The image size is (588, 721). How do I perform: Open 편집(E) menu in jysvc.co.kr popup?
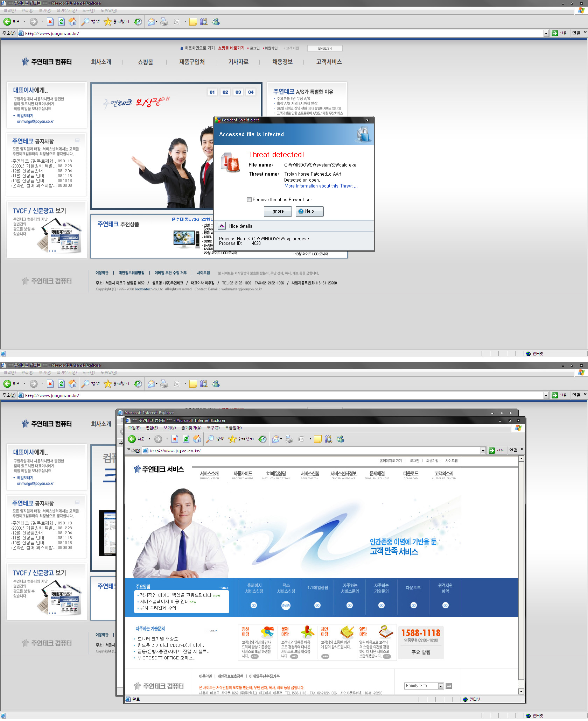[152, 428]
